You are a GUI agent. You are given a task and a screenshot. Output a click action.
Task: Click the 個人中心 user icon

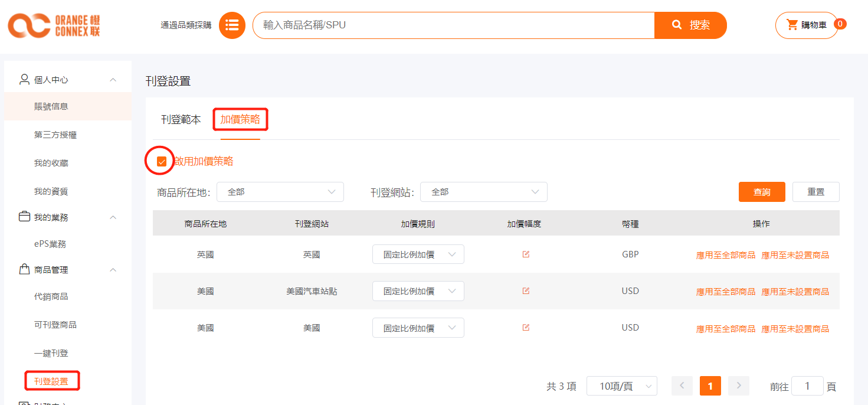[x=24, y=80]
